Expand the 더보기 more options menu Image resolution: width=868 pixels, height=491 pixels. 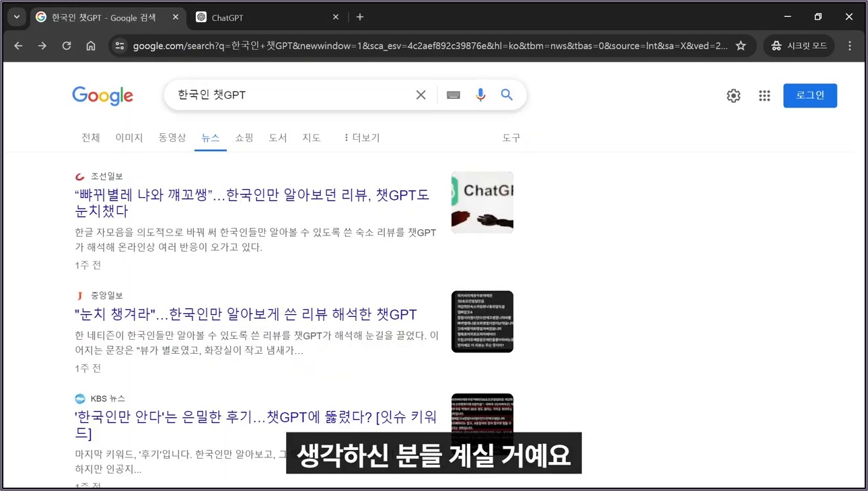pyautogui.click(x=362, y=138)
